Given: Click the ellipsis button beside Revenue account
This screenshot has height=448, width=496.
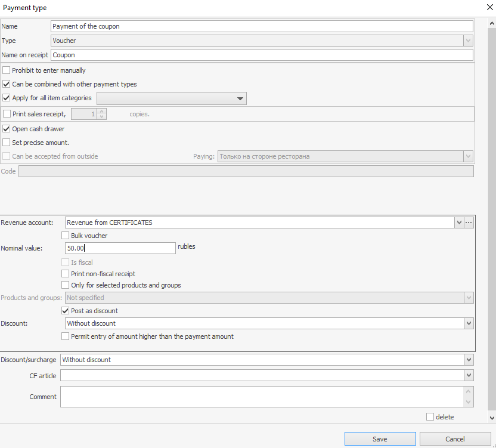Looking at the screenshot, I should pyautogui.click(x=469, y=223).
